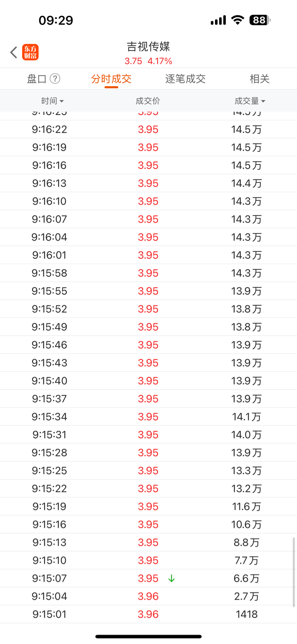Image resolution: width=297 pixels, height=644 pixels.
Task: Open the 逐笔成交 tab
Action: (x=185, y=79)
